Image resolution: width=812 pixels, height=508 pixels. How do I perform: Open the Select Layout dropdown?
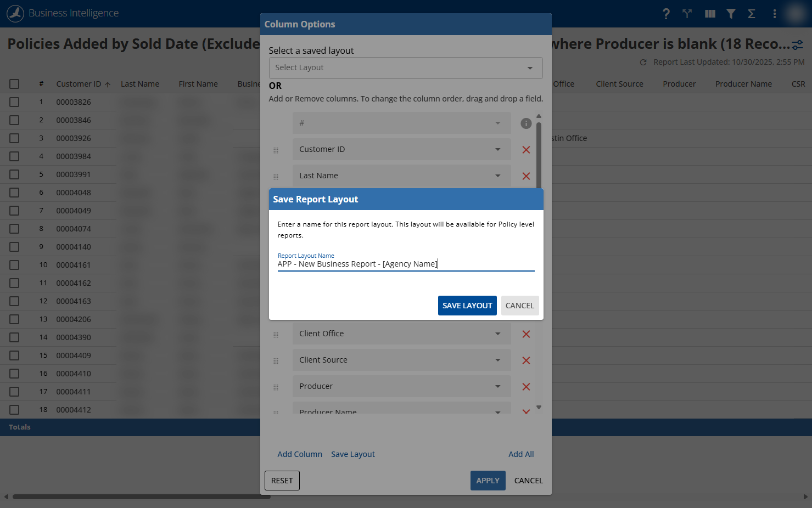(406, 68)
